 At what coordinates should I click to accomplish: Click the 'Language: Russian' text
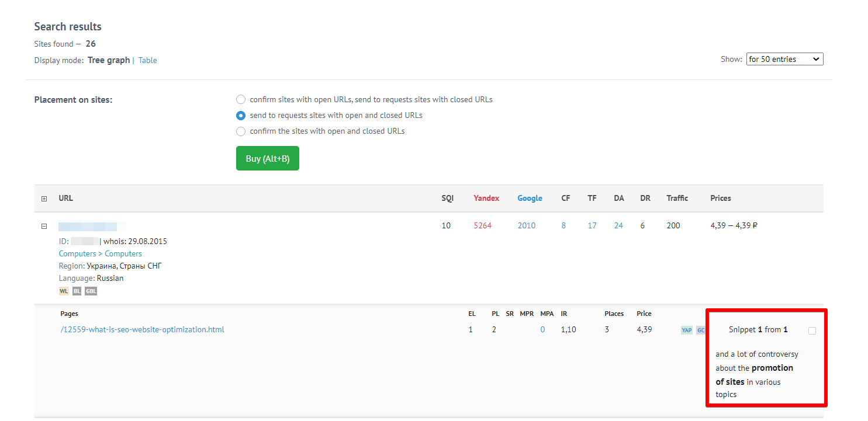(91, 278)
